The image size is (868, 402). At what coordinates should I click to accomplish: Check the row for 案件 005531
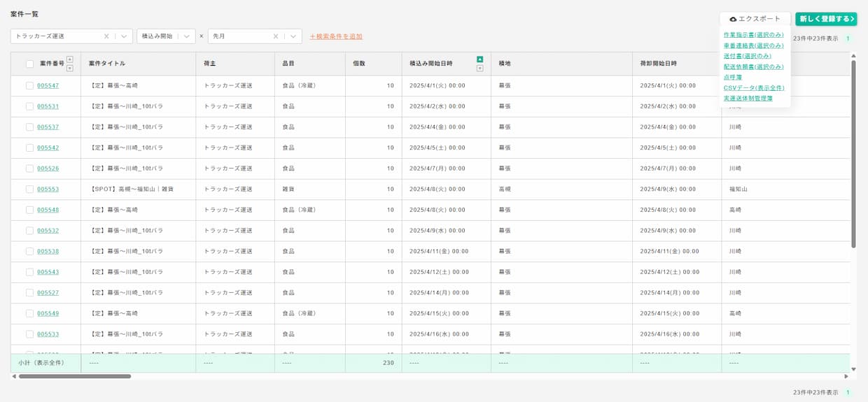[29, 106]
